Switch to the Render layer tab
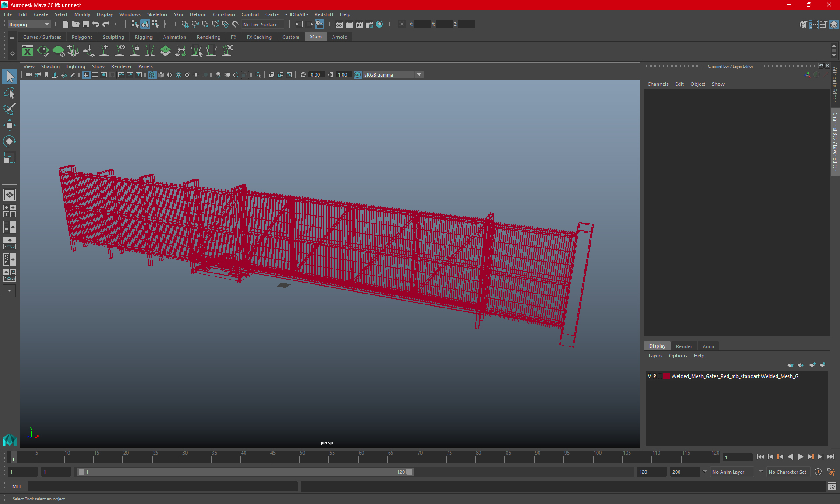This screenshot has width=840, height=504. click(x=684, y=346)
